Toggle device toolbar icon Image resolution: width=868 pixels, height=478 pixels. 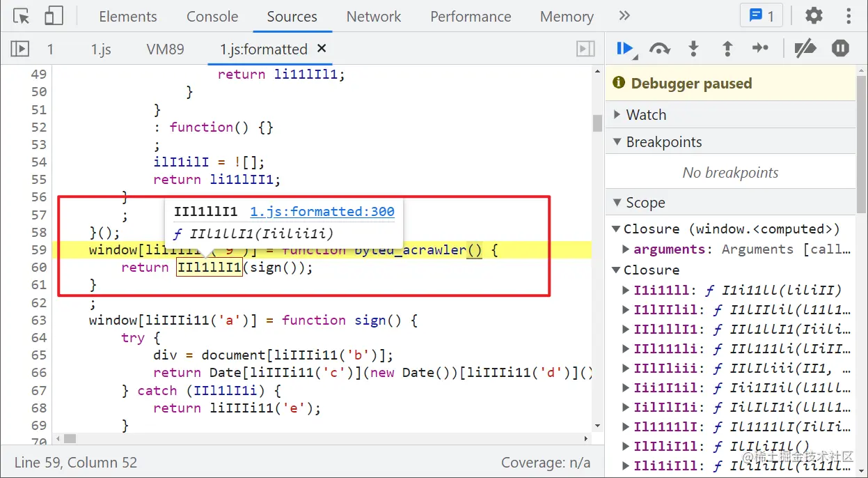click(54, 16)
